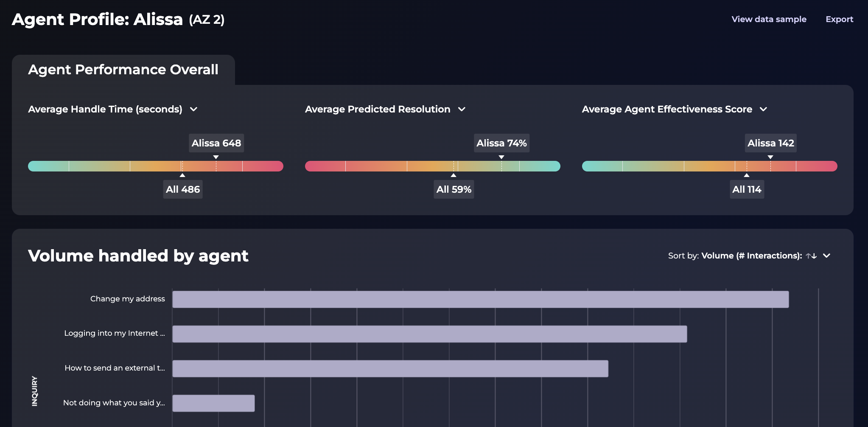Click the Alissa 142 effectiveness marker
Image resolution: width=868 pixels, height=427 pixels.
tap(770, 143)
